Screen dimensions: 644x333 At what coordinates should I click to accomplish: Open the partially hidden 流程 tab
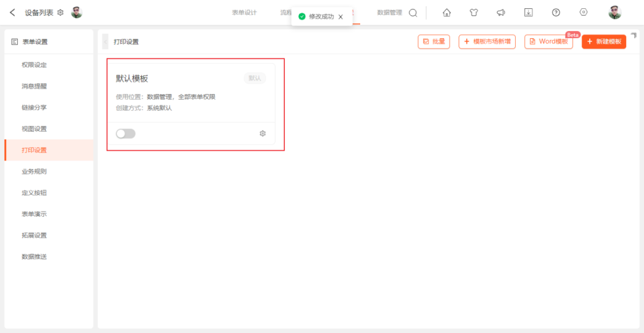[286, 13]
